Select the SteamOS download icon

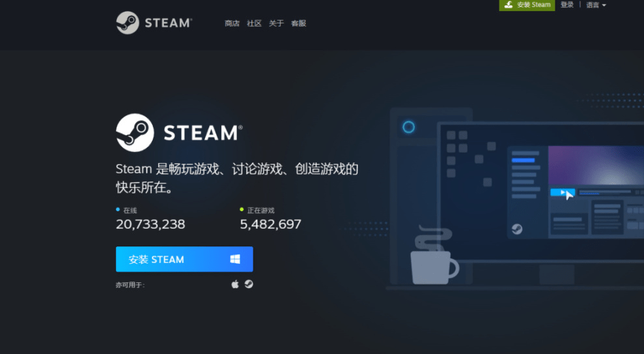(x=249, y=284)
